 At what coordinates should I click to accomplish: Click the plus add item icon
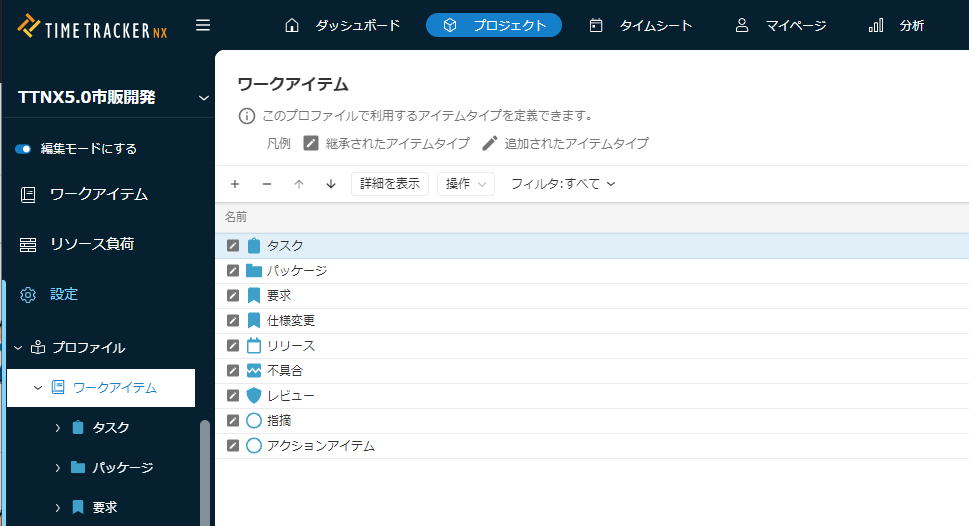235,184
